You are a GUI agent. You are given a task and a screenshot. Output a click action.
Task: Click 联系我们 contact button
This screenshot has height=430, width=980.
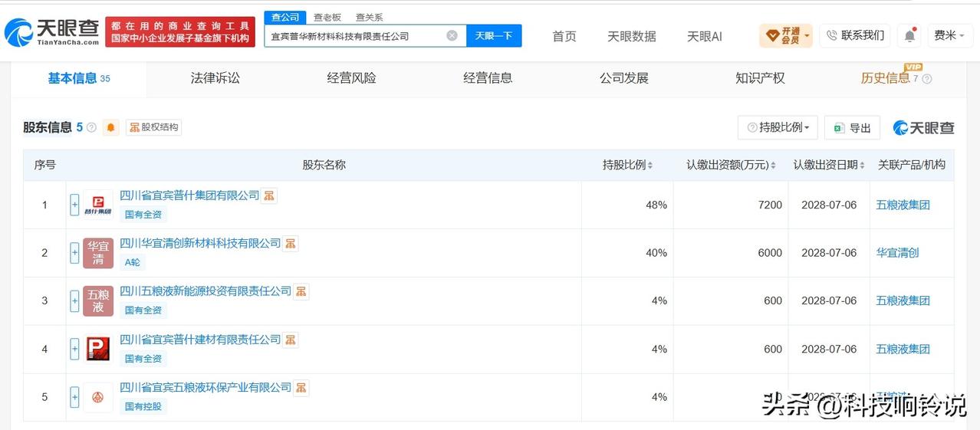[x=855, y=35]
